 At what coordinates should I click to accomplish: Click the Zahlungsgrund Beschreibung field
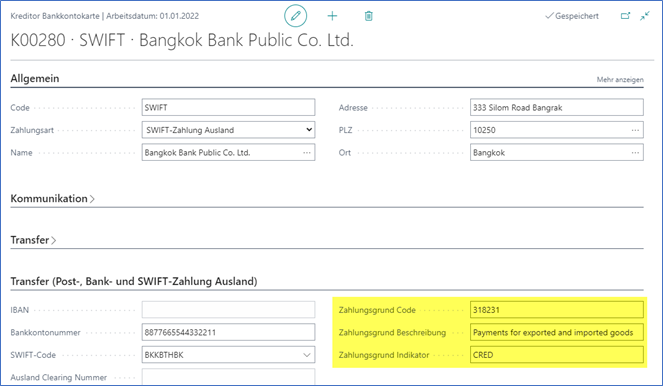click(x=557, y=332)
